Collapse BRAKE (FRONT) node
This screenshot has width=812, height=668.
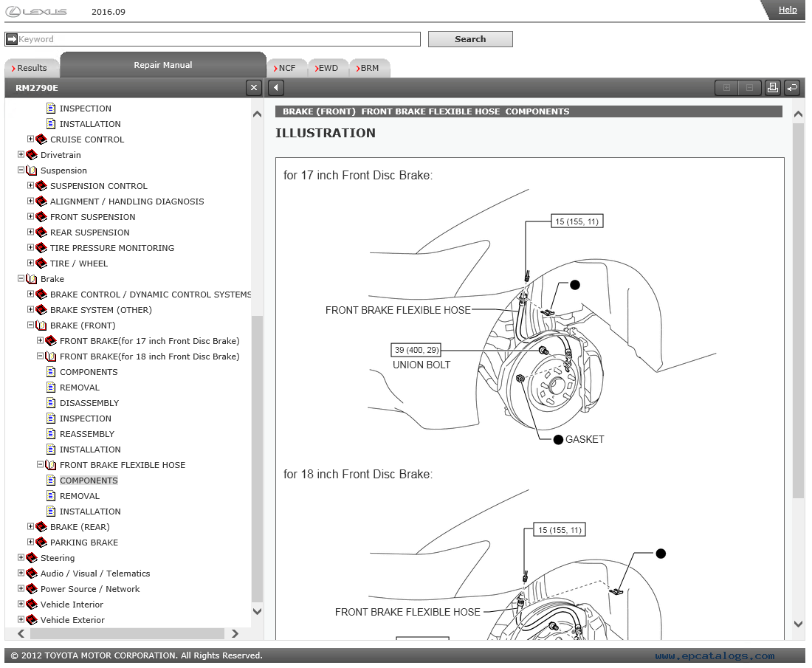coord(30,325)
